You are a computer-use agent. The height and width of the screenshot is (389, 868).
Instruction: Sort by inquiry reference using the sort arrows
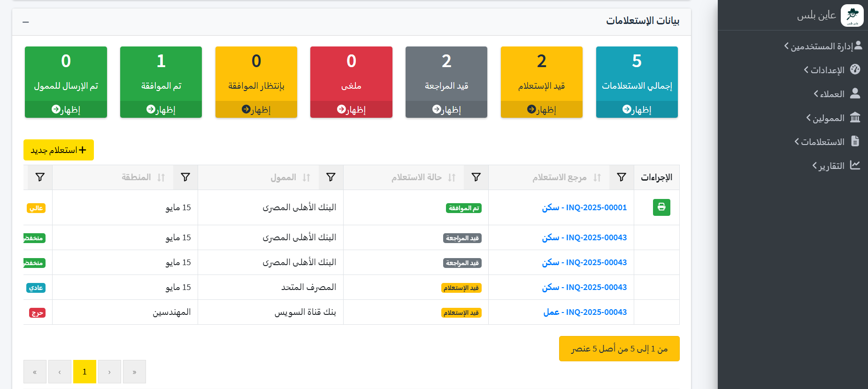click(x=597, y=178)
